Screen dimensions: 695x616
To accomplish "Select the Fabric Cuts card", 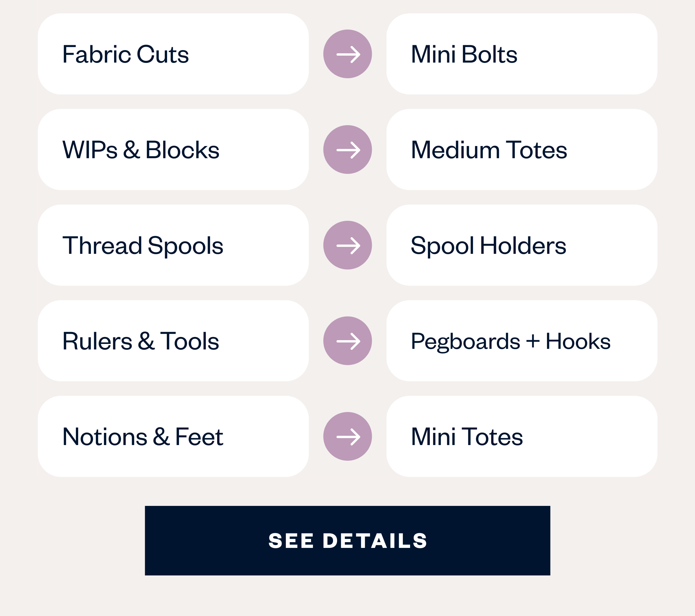I will (x=173, y=54).
